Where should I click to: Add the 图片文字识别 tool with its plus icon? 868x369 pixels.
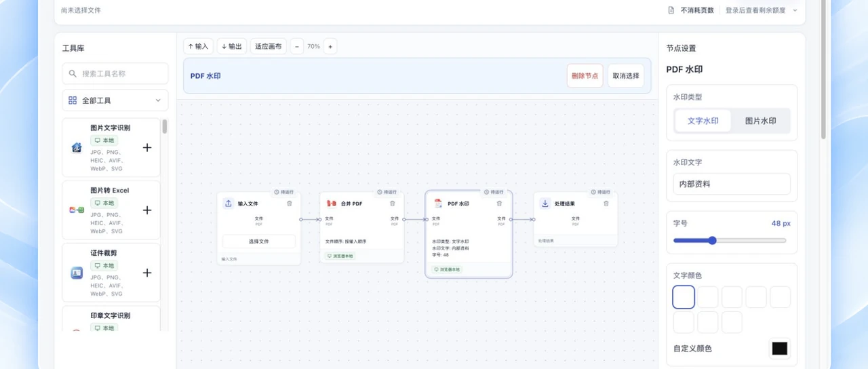(x=147, y=147)
